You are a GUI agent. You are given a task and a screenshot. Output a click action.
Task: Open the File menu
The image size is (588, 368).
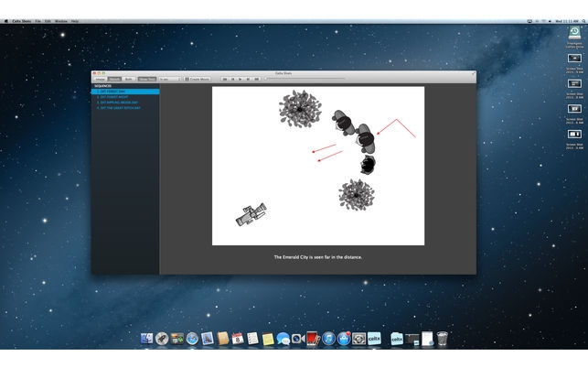(x=37, y=21)
